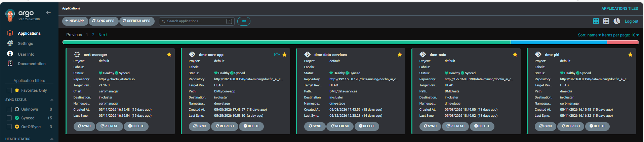Refresh the dme-core-app application

click(225, 126)
